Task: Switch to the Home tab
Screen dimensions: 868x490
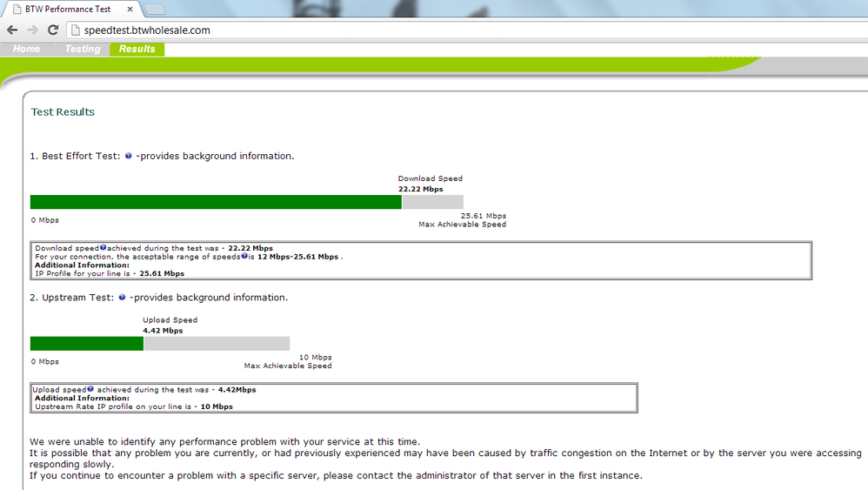Action: pos(27,49)
